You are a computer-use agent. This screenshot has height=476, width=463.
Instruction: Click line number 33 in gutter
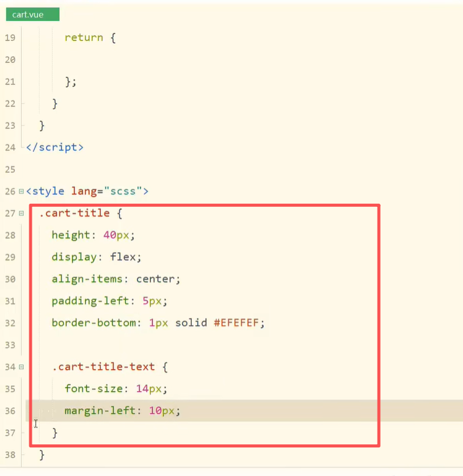click(10, 345)
